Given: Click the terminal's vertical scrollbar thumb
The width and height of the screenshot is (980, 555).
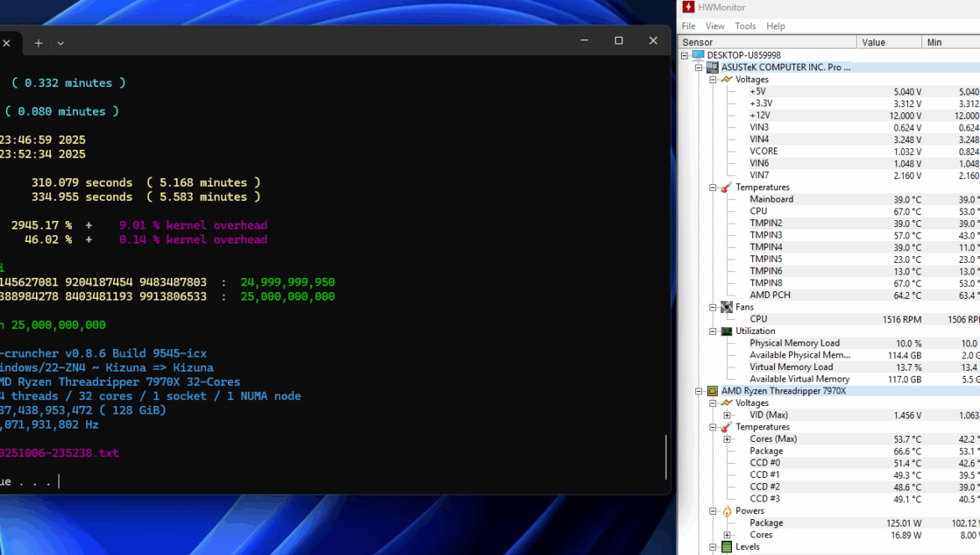Looking at the screenshot, I should [x=667, y=456].
